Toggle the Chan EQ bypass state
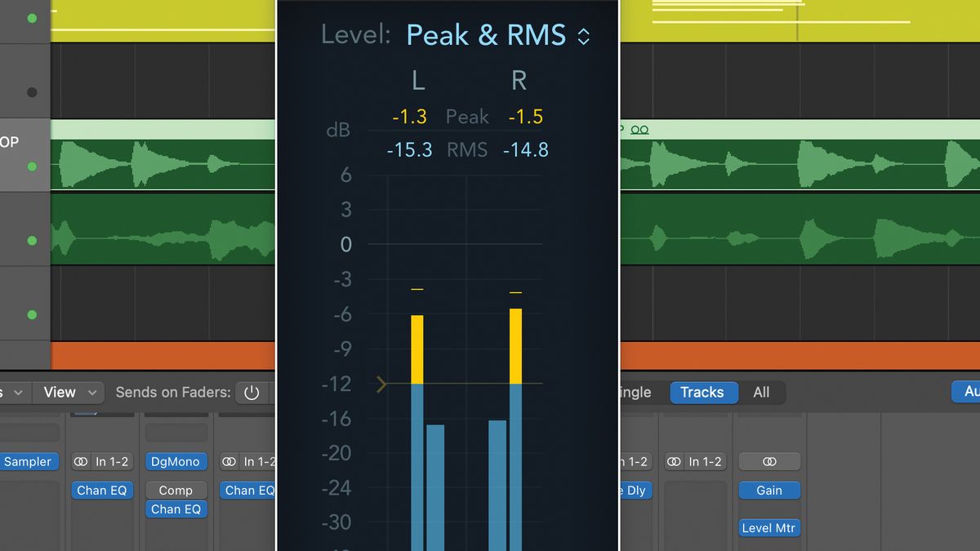 point(102,490)
